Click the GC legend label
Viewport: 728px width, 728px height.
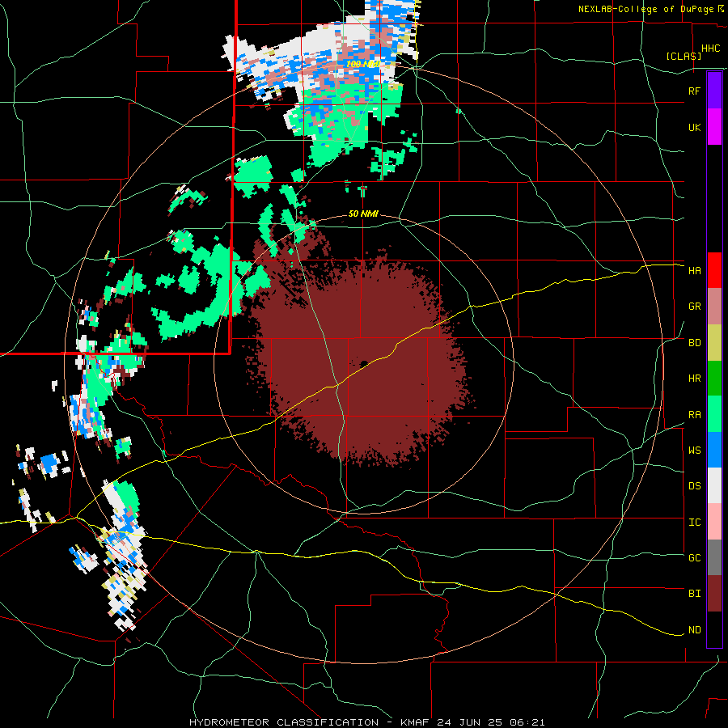click(694, 558)
